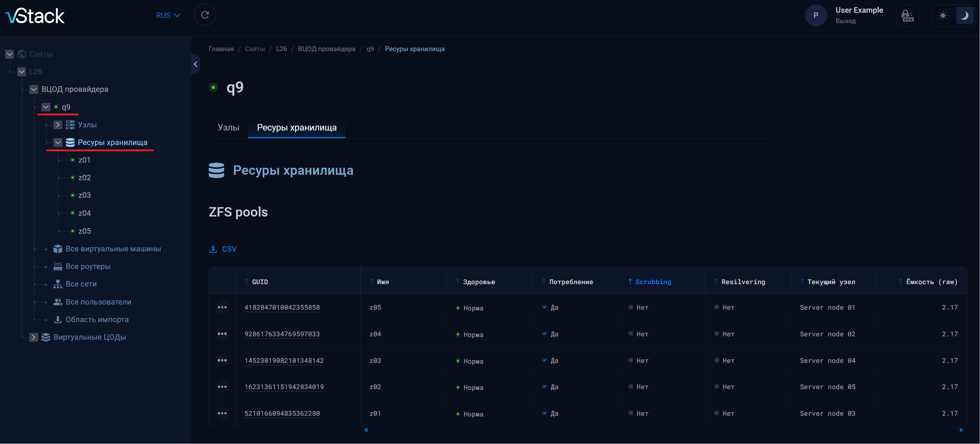Screen dimensions: 980x444
Task: Click the Все сети network icon
Action: point(58,284)
